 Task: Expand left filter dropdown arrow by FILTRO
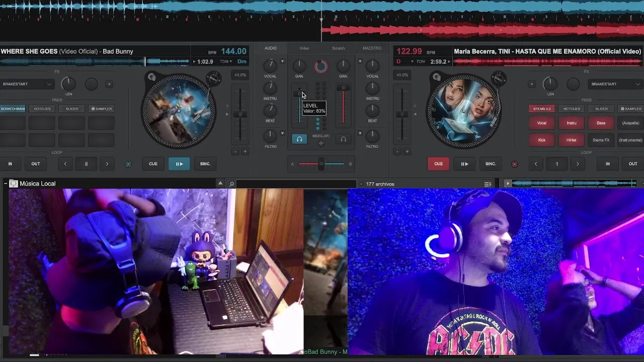282,134
